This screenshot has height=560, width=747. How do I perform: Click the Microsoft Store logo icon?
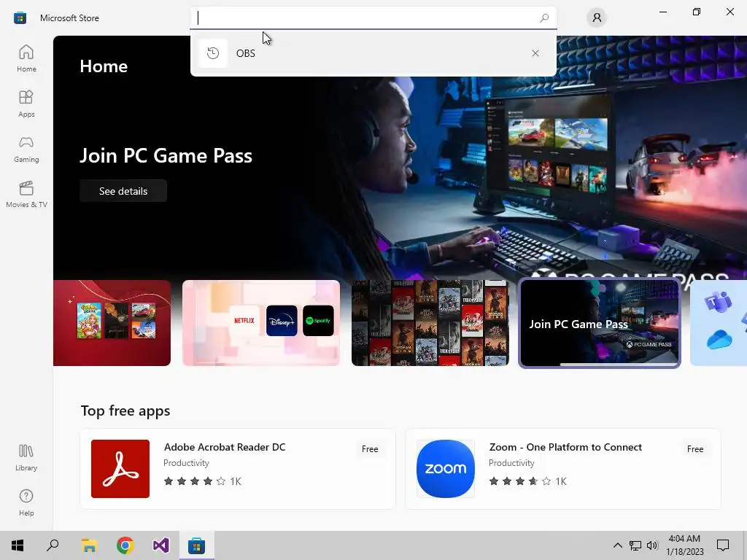pyautogui.click(x=20, y=18)
